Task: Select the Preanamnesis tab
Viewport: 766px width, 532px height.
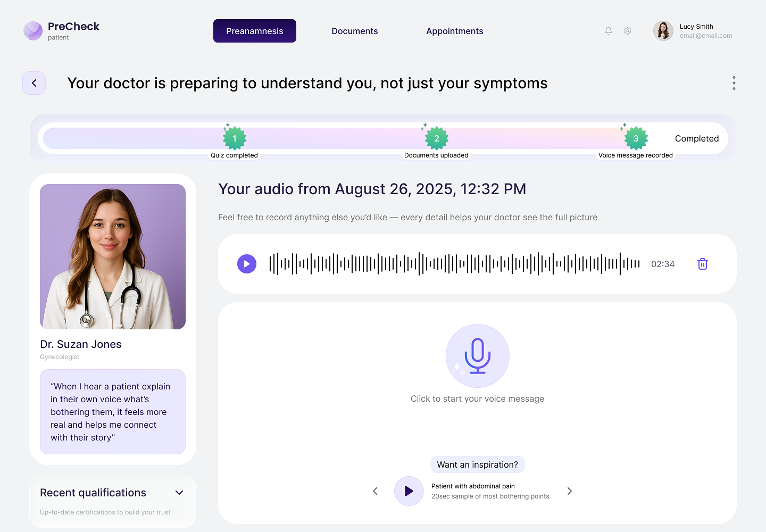Action: [254, 31]
